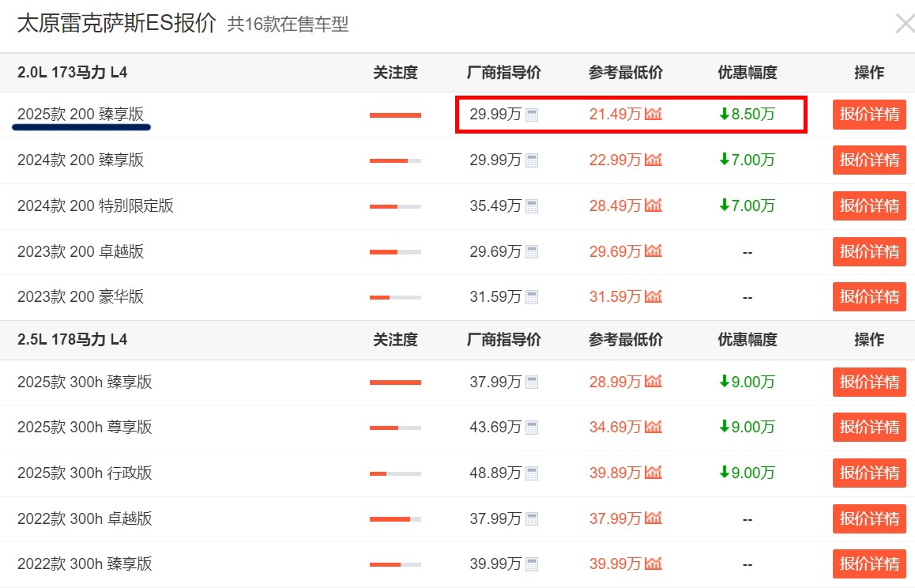Image resolution: width=915 pixels, height=588 pixels.
Task: Click the 2.5L 178马力 L4 group header
Action: click(73, 339)
